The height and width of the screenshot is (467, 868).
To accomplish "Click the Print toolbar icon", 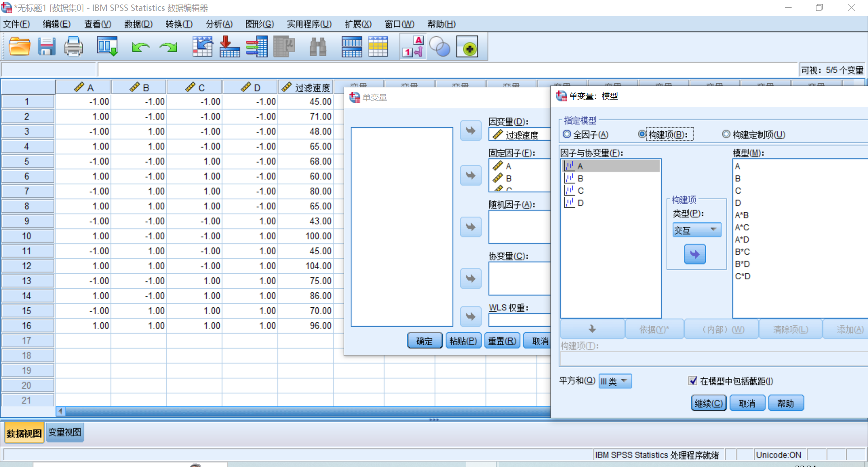I will 73,47.
